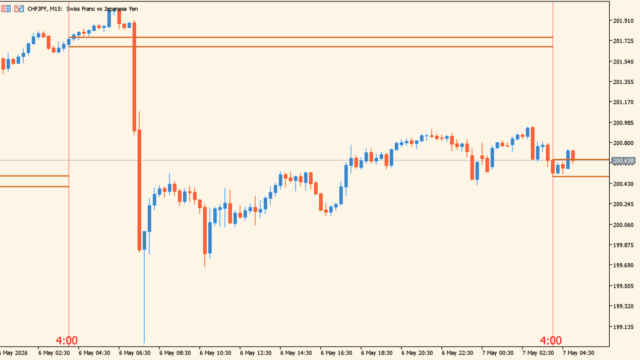
Task: Select the right red 4:00 session label
Action: pos(551,340)
